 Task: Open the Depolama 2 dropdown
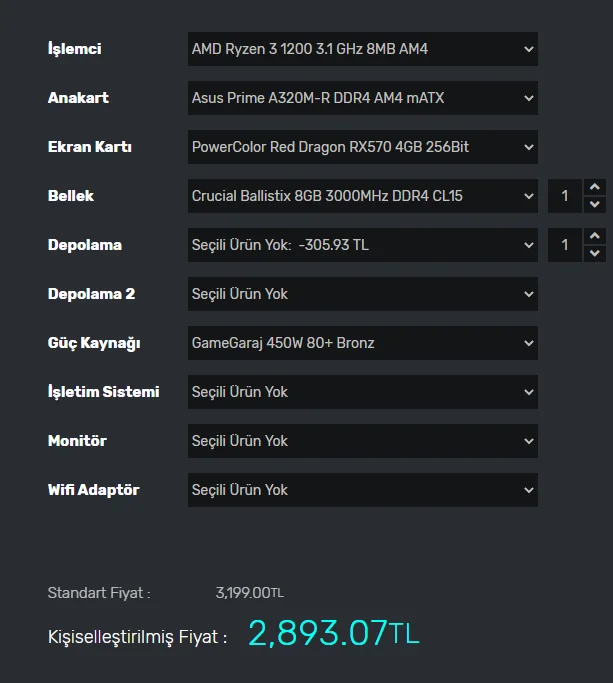(362, 294)
